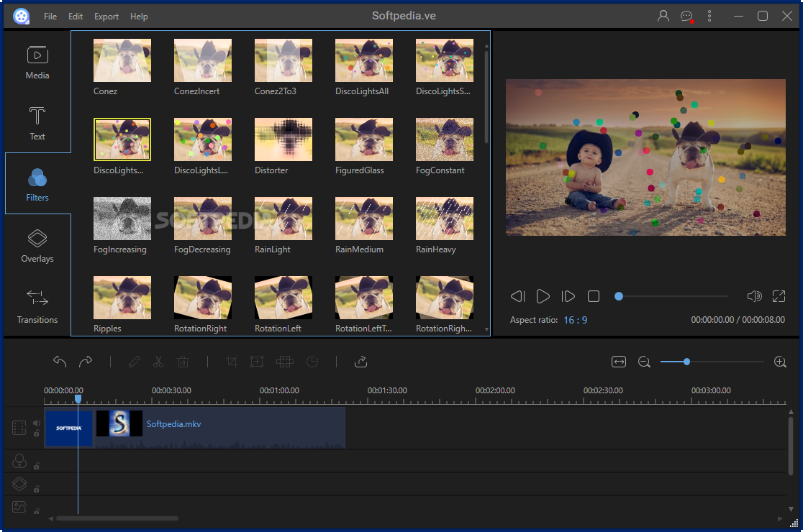Screen dimensions: 803x532
Task: Select the Conez filter thumbnail
Action: [122, 60]
